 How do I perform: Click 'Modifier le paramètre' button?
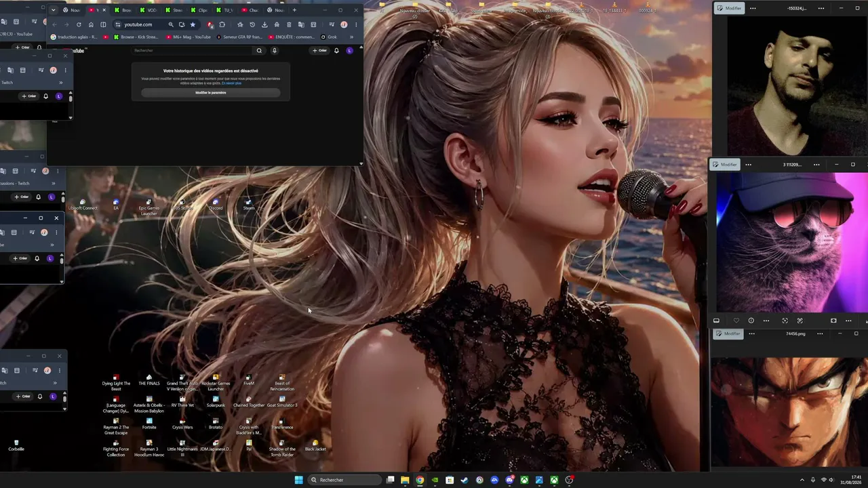pos(211,93)
